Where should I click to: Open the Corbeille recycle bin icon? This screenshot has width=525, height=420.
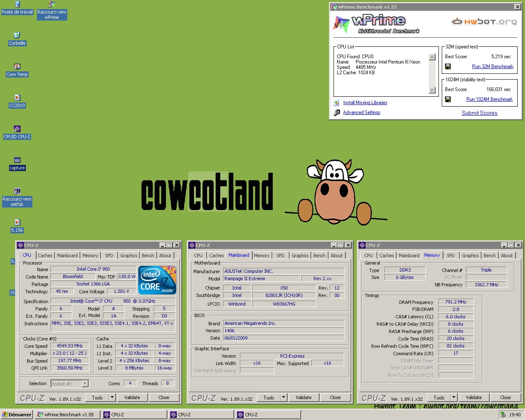pyautogui.click(x=17, y=35)
